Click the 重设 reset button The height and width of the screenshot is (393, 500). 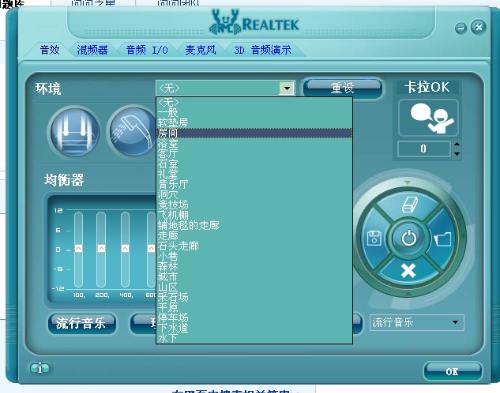(x=342, y=88)
